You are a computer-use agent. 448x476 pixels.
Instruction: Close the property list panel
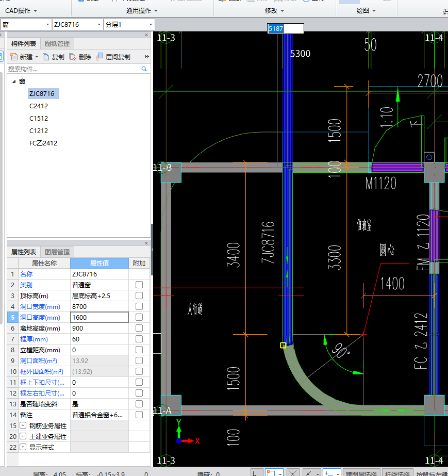click(x=146, y=243)
